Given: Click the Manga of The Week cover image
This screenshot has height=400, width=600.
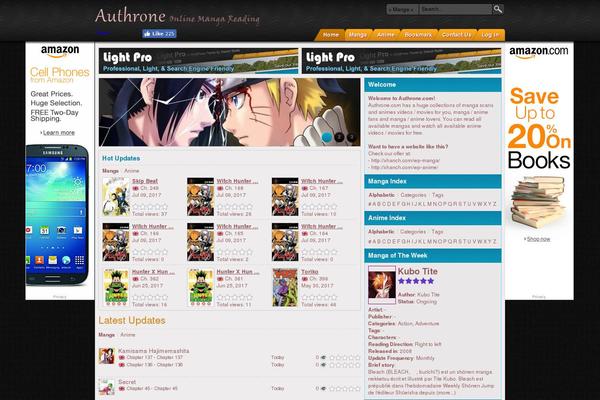Looking at the screenshot, I should click(382, 285).
